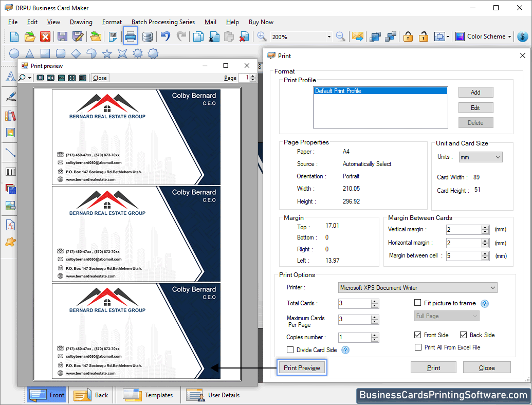Open zoom dropdown in Print preview toolbar
Screen dimensions: 532x405
pyautogui.click(x=29, y=78)
